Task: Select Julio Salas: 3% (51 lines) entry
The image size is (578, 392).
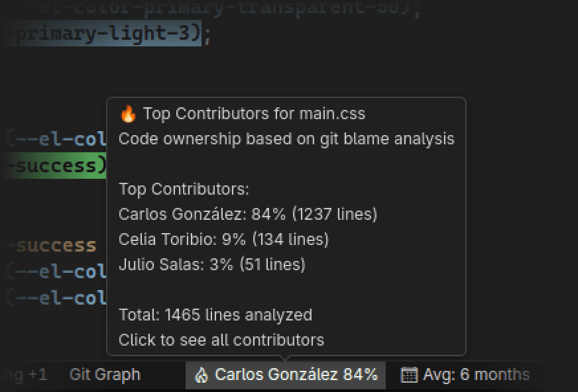Action: pyautogui.click(x=212, y=264)
